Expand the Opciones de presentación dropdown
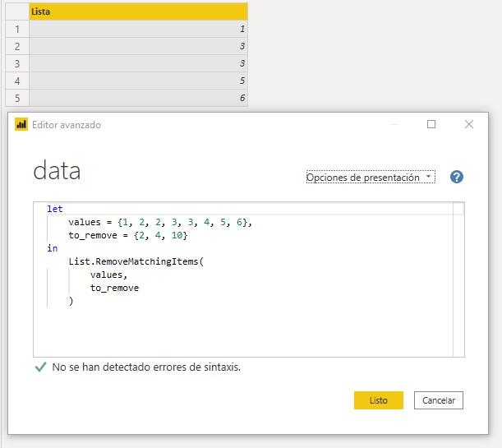Image resolution: width=502 pixels, height=448 pixels. (x=370, y=178)
